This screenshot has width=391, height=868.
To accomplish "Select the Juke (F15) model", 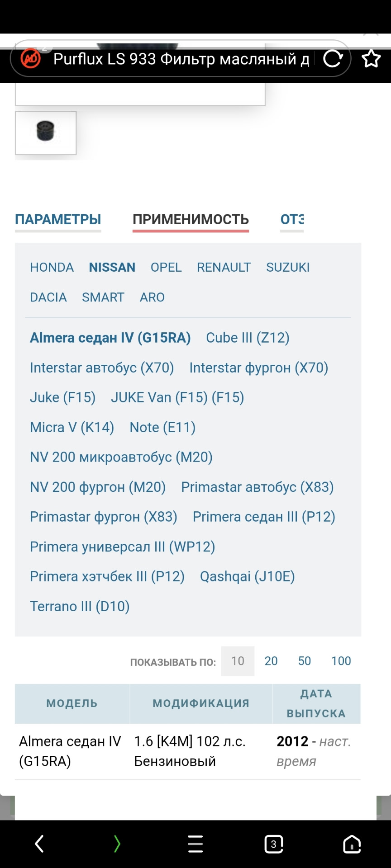I will (x=62, y=397).
